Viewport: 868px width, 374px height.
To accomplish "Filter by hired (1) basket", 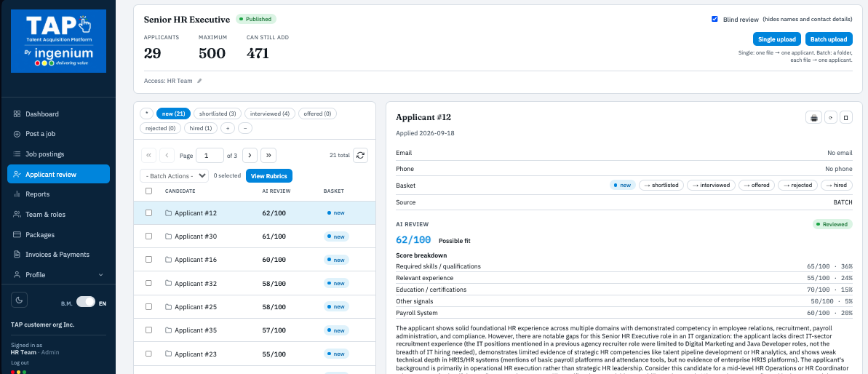I will [x=200, y=128].
